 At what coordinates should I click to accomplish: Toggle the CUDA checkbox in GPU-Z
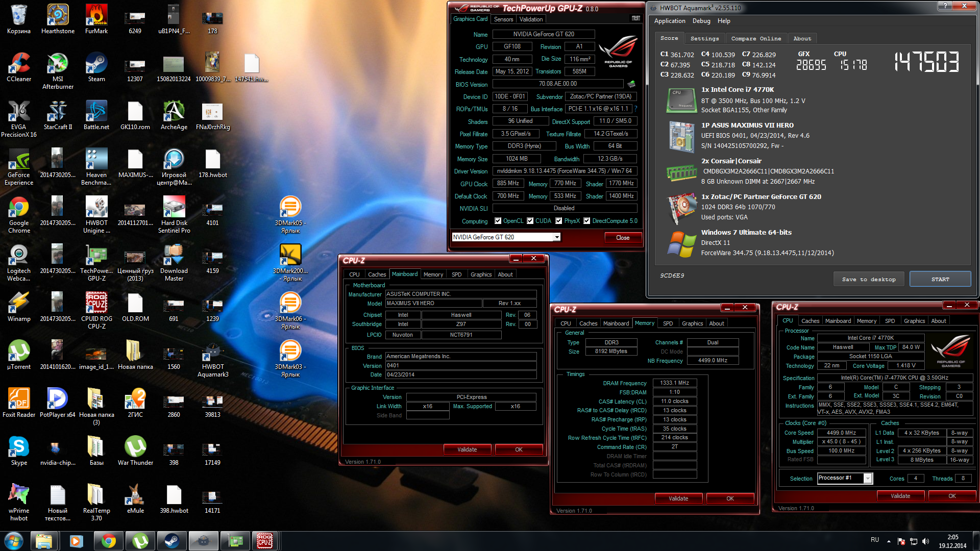point(530,221)
